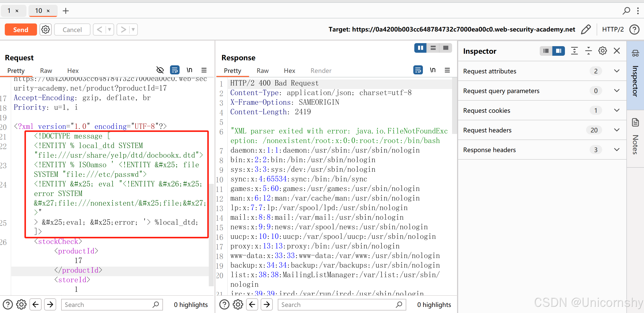644x313 pixels.
Task: Click the search magnifier at top right
Action: tap(626, 11)
